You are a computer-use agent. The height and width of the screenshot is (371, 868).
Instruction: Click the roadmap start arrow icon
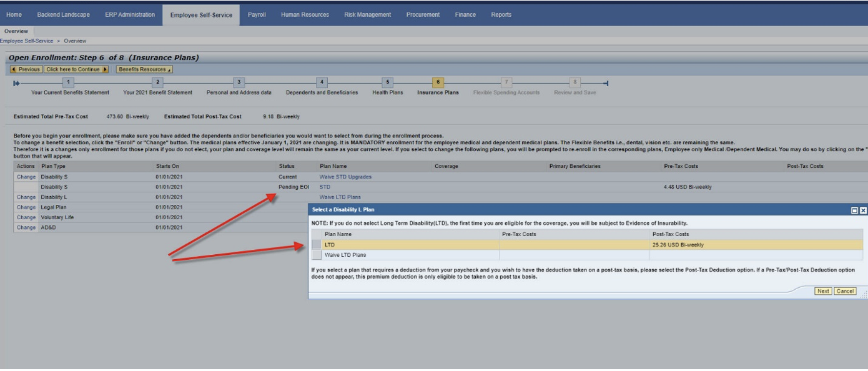[16, 83]
